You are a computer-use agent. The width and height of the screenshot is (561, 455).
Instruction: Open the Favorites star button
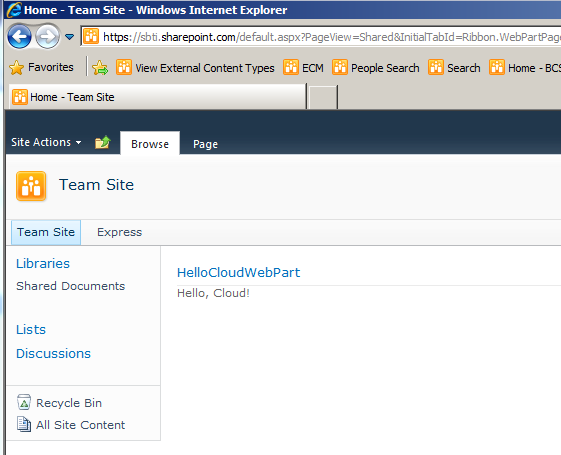pyautogui.click(x=41, y=67)
